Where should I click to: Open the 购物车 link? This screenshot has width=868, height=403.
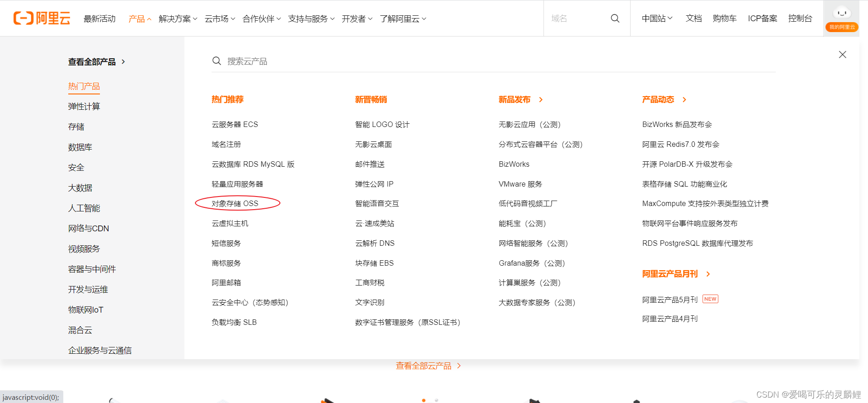[x=725, y=19]
